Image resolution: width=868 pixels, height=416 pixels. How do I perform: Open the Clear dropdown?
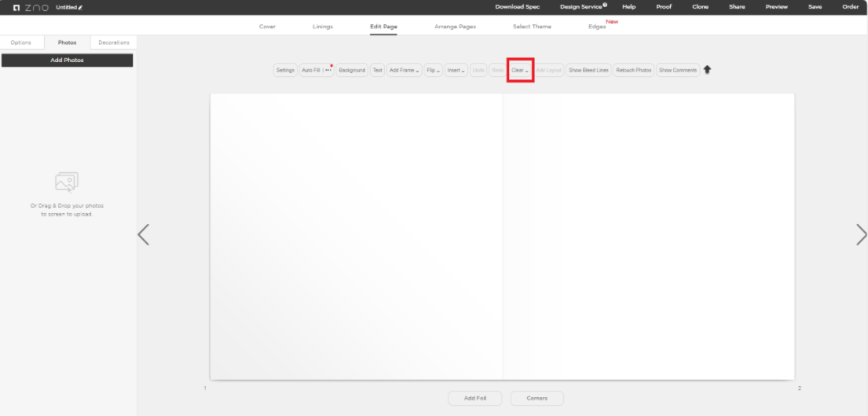click(x=520, y=70)
